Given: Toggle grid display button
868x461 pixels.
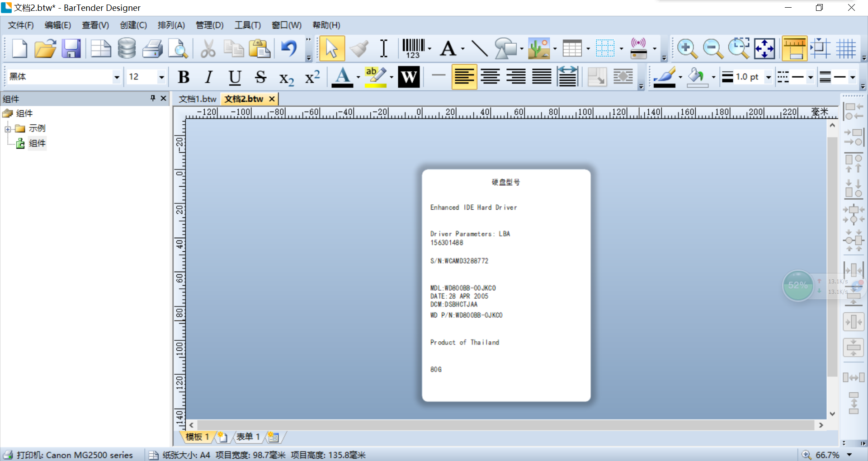Looking at the screenshot, I should (846, 48).
